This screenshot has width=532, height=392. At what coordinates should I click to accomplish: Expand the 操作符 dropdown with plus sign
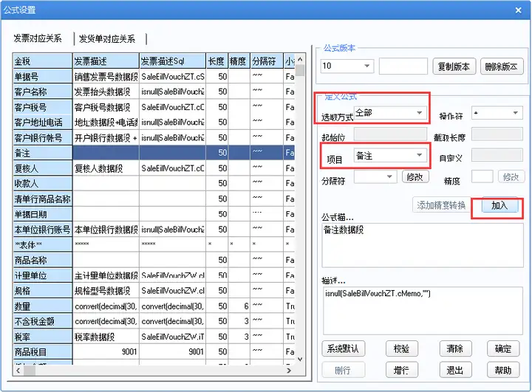497,113
